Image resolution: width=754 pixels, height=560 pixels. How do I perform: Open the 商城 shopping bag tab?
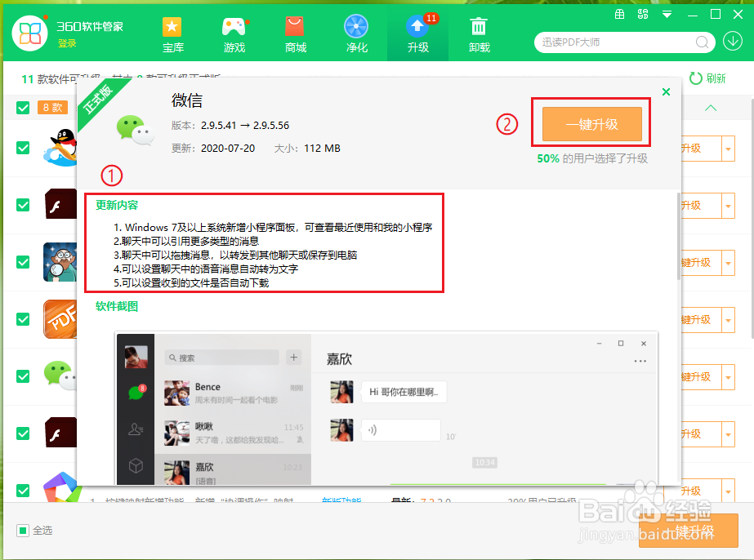[x=295, y=34]
